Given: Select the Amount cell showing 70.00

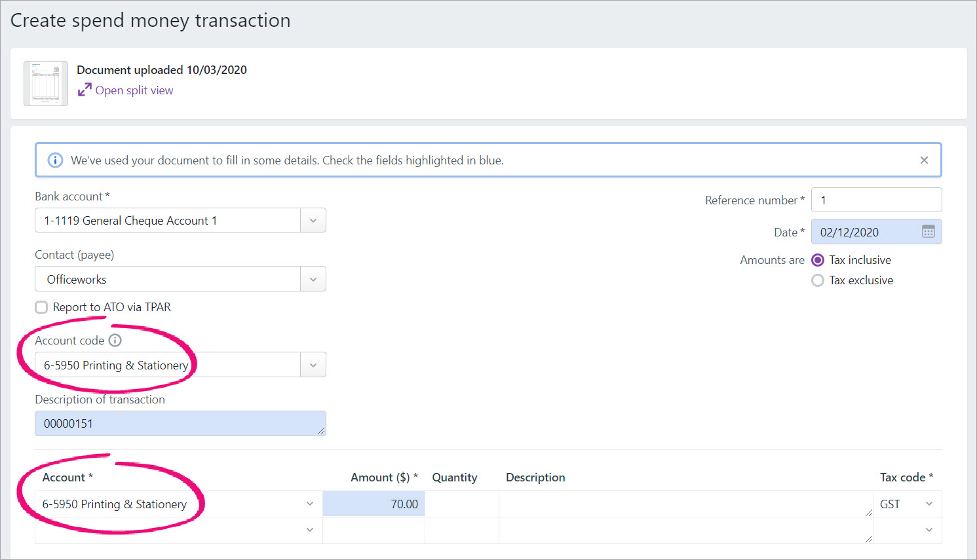Looking at the screenshot, I should tap(374, 504).
